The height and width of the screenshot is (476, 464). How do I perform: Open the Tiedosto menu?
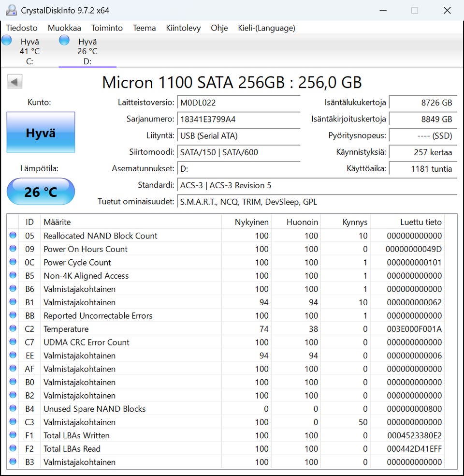pos(22,28)
